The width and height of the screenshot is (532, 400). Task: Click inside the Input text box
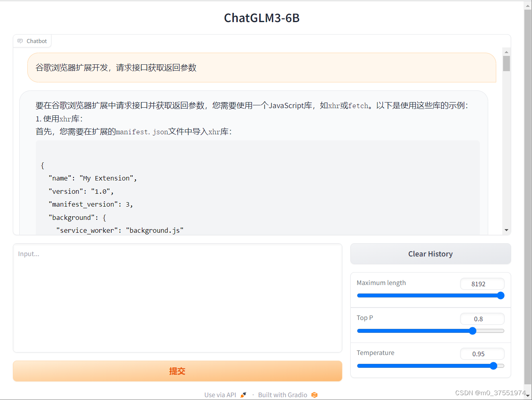tap(177, 297)
